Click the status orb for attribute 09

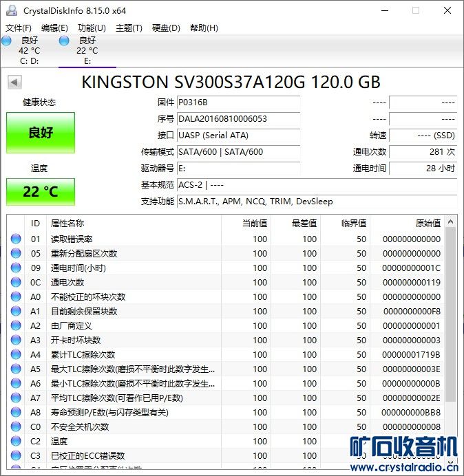[16, 268]
